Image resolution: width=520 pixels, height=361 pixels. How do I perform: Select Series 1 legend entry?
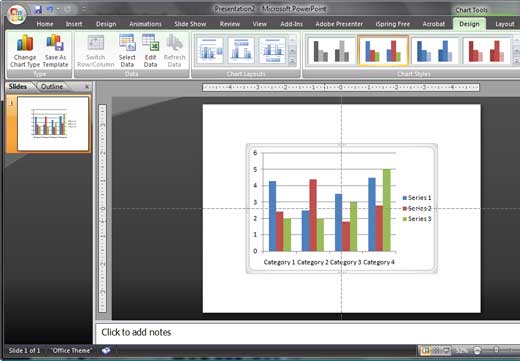(417, 198)
